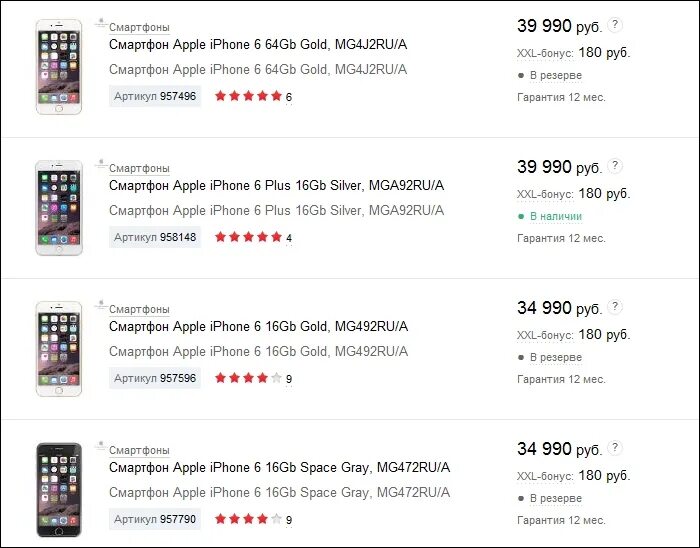Click five-star rating of iPhone 6 64Gb Gold

pos(248,95)
